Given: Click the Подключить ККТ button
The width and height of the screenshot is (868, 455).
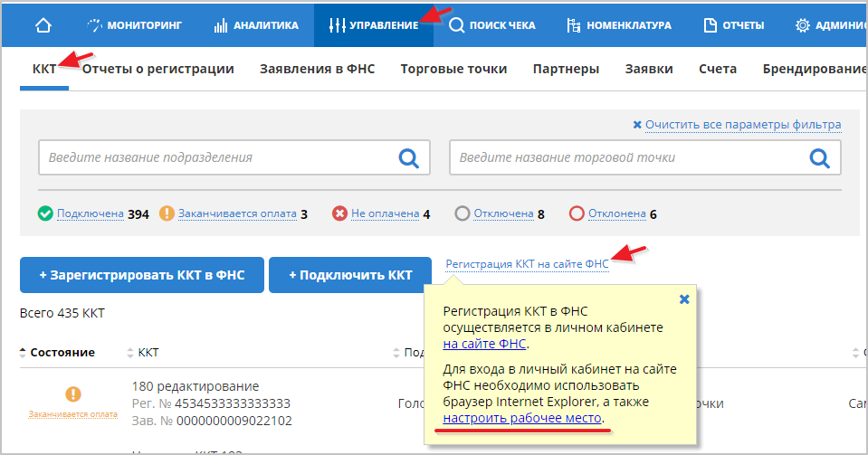Looking at the screenshot, I should [349, 275].
